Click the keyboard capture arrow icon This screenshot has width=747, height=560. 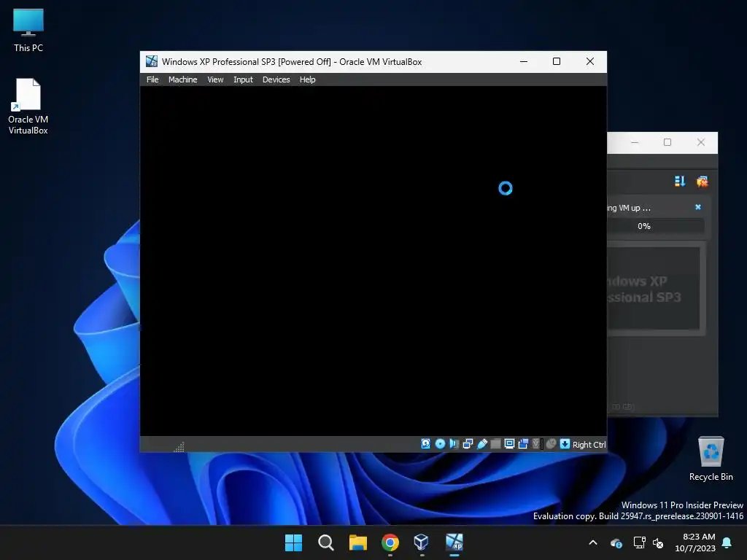[x=565, y=444]
